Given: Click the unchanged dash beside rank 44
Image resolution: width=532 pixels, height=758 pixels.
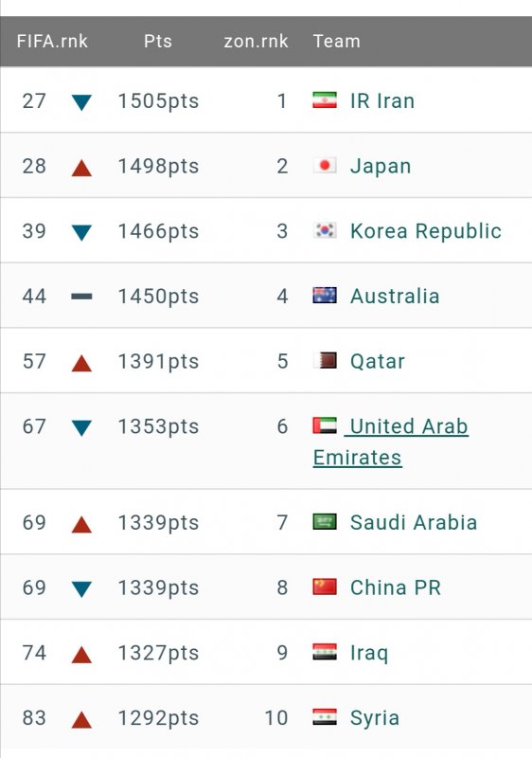Looking at the screenshot, I should [x=81, y=297].
